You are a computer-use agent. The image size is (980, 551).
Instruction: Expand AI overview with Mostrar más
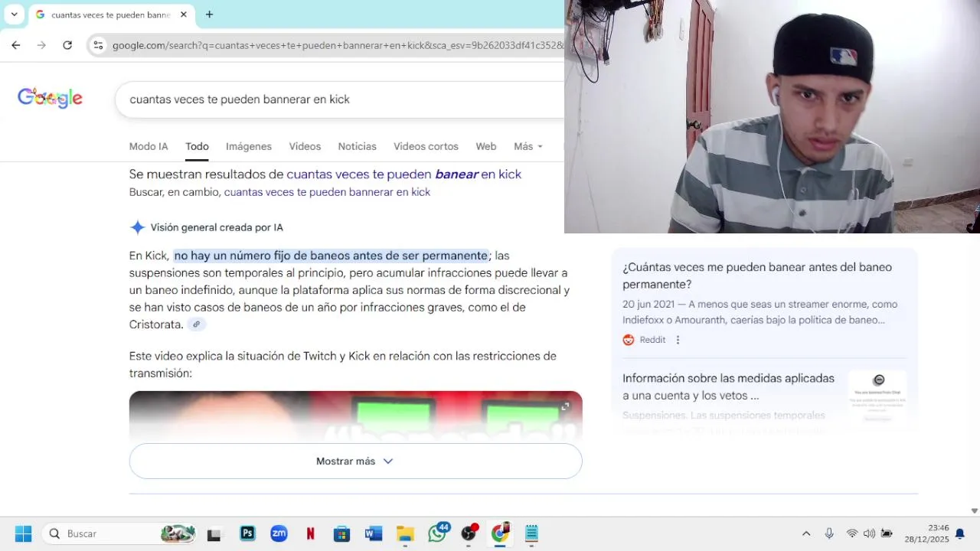pos(355,461)
